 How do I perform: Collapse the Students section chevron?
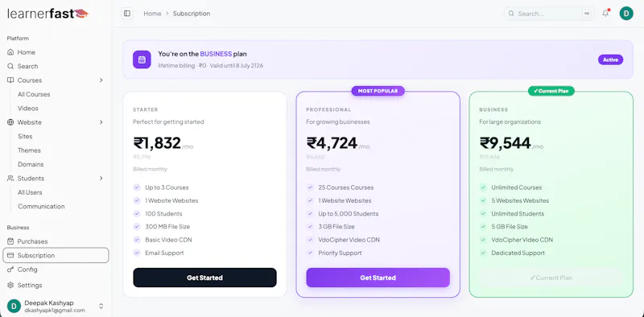coord(101,178)
